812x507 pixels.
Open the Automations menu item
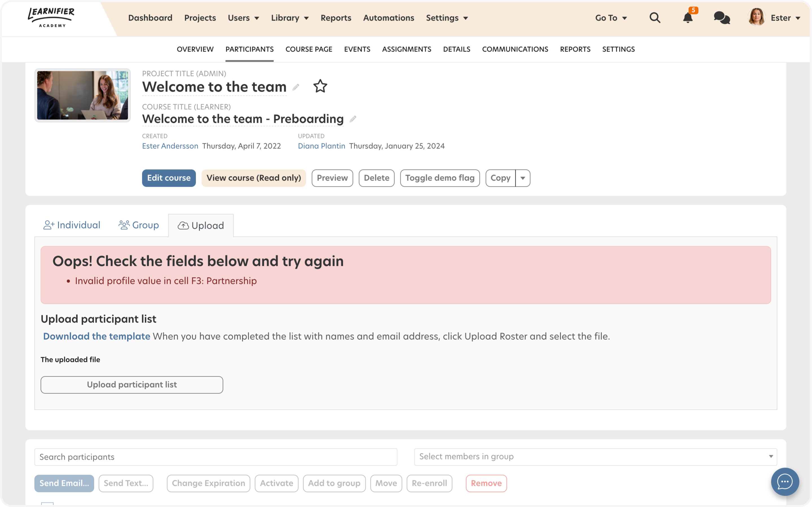389,18
